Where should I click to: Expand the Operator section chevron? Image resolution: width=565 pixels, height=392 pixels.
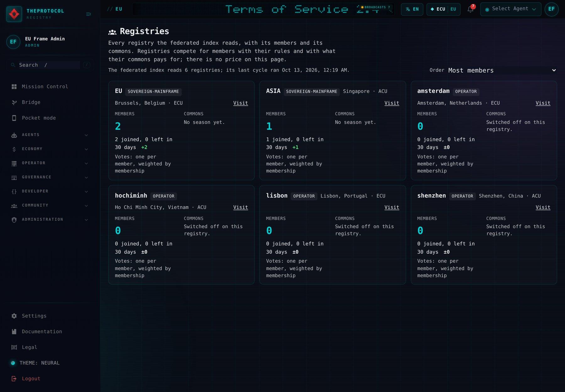pos(86,163)
